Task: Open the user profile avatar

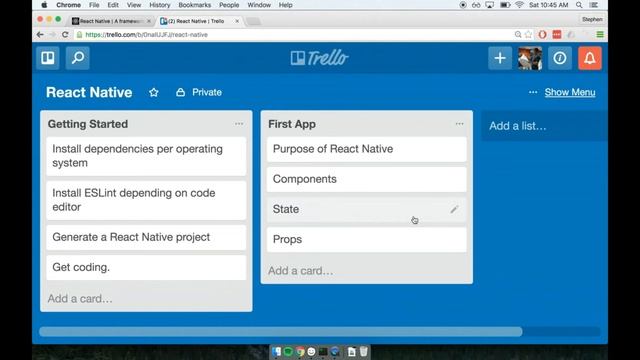Action: 530,58
